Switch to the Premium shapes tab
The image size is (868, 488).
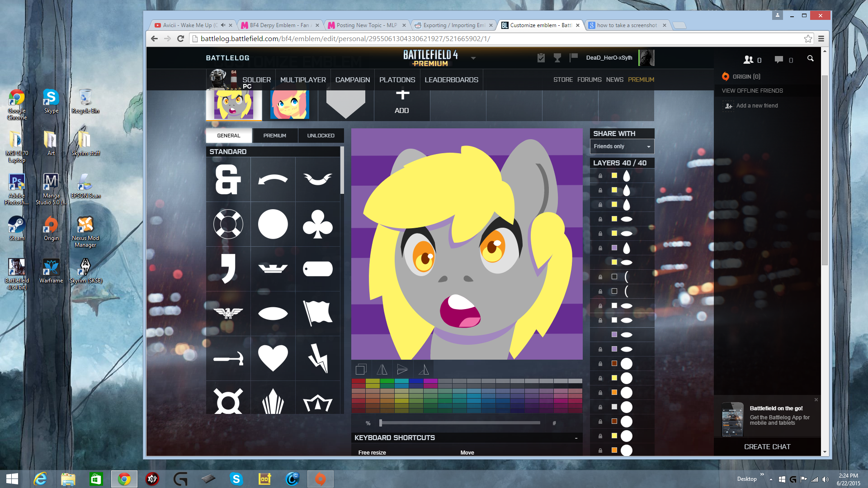click(275, 136)
